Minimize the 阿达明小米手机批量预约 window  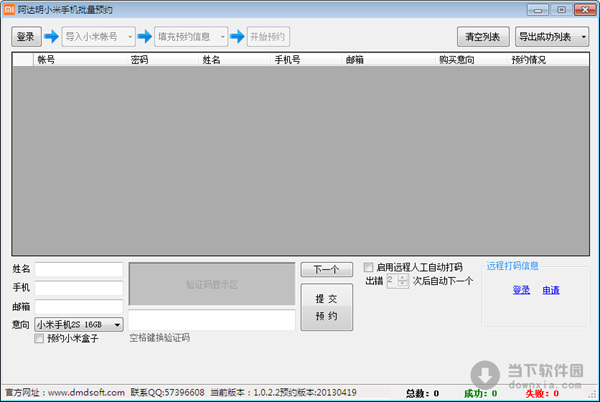coord(538,10)
